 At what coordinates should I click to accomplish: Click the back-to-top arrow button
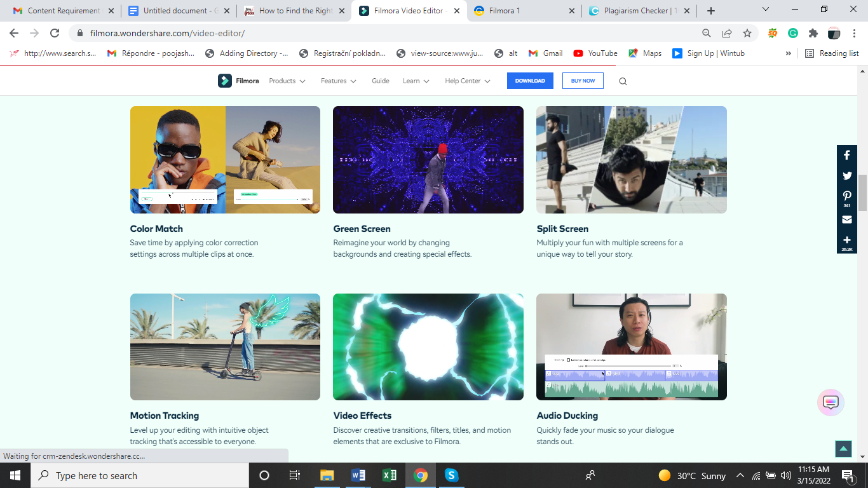843,449
